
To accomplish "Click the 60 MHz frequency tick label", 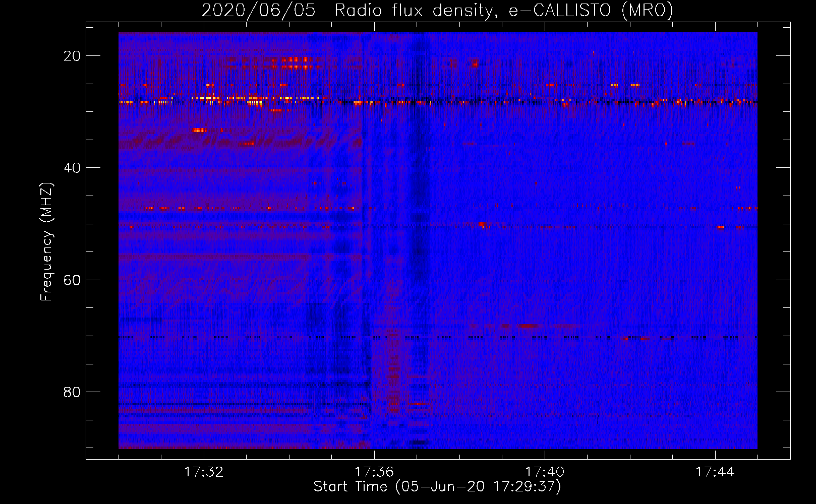I will click(x=72, y=280).
